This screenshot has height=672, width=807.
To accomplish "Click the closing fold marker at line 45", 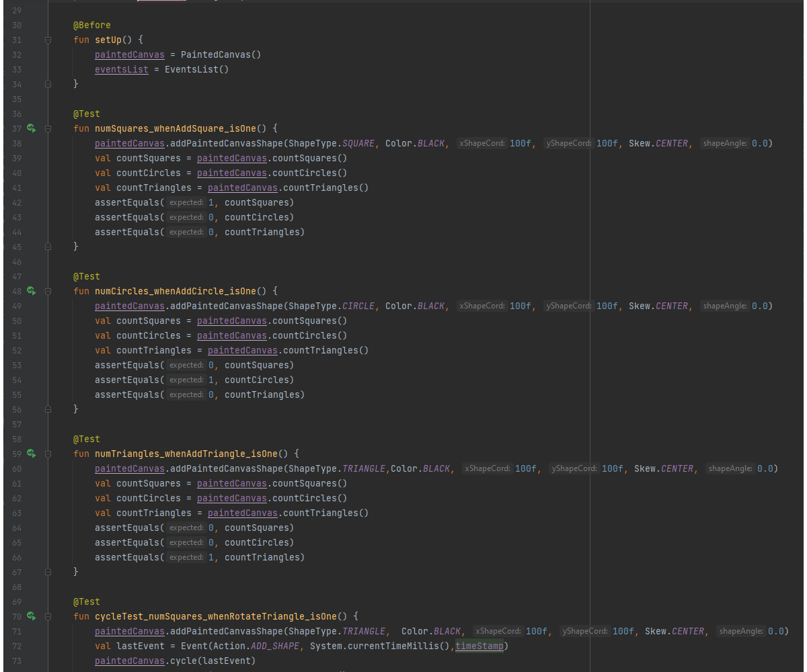I will coord(48,247).
